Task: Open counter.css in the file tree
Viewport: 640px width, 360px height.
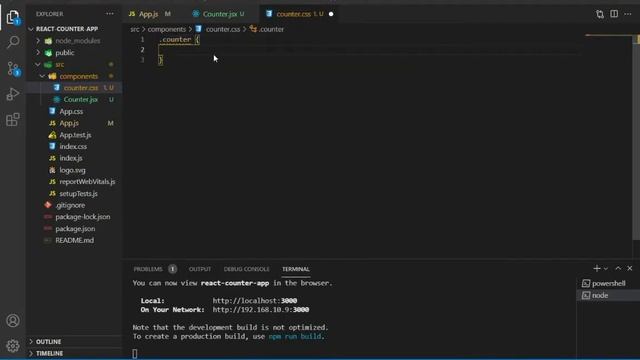Action: (74, 88)
